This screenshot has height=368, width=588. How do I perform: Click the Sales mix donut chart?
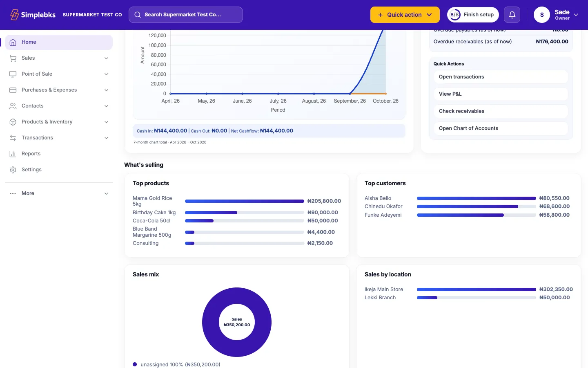[x=237, y=322]
